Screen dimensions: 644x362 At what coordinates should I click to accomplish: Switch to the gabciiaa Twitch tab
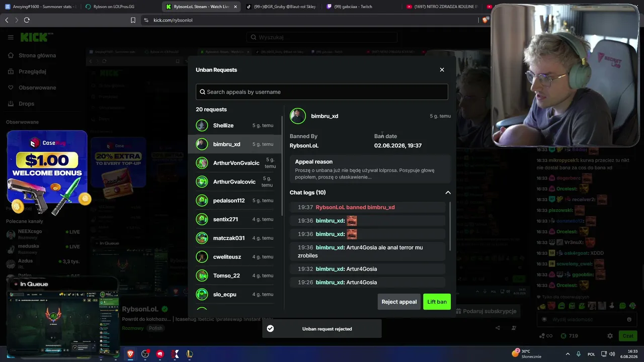point(362,7)
